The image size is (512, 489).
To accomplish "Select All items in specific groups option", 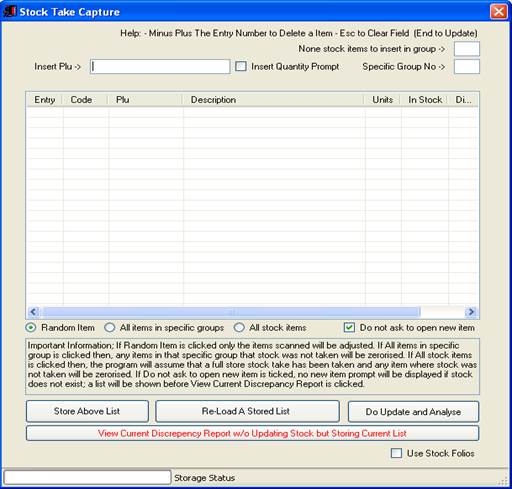I will 109,328.
